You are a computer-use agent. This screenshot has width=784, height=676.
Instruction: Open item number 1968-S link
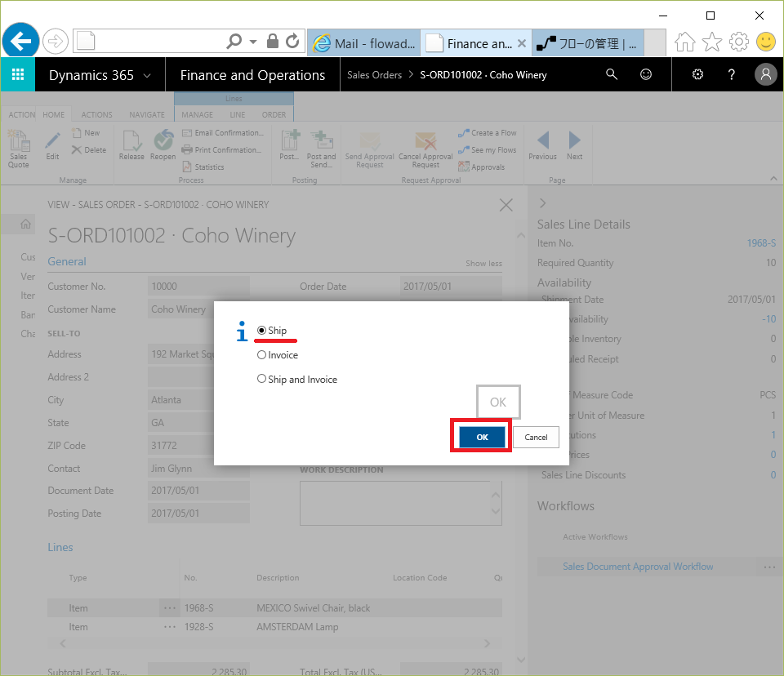tap(761, 243)
